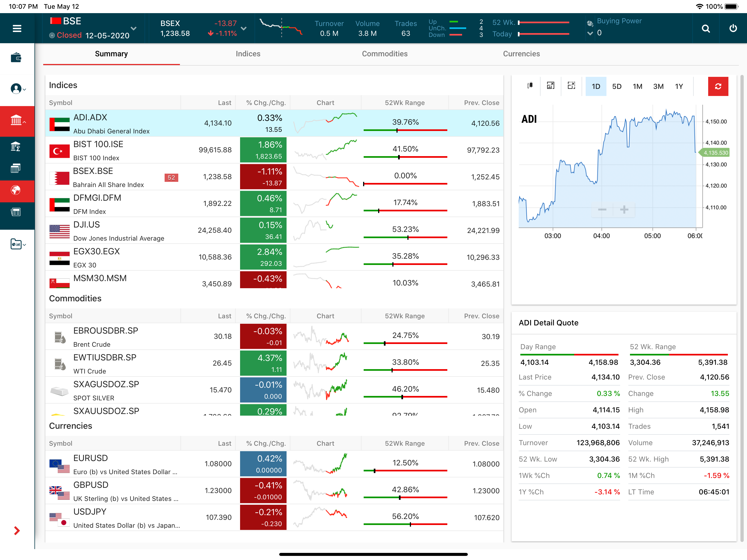
Task: Open the Summary tab
Action: coord(112,54)
